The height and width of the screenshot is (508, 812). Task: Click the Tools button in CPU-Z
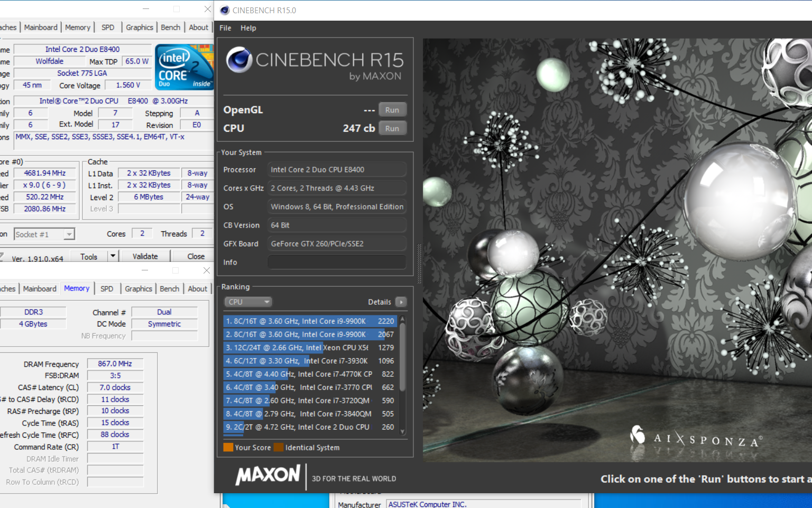[x=89, y=257]
